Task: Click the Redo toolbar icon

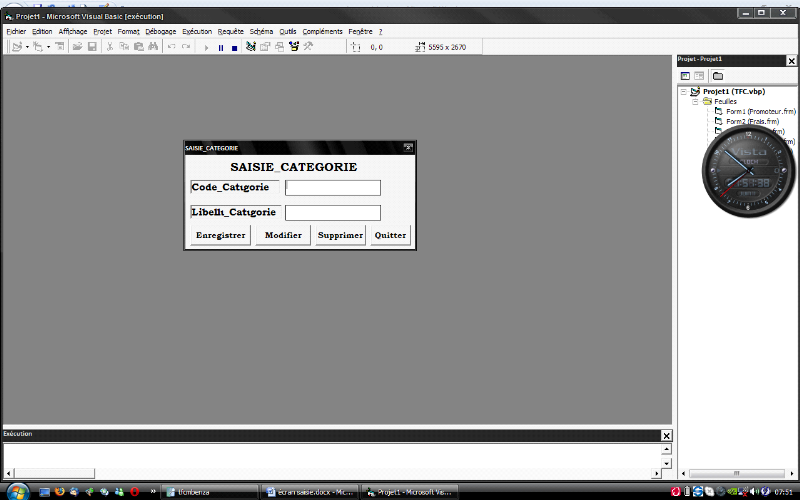Action: [x=186, y=47]
